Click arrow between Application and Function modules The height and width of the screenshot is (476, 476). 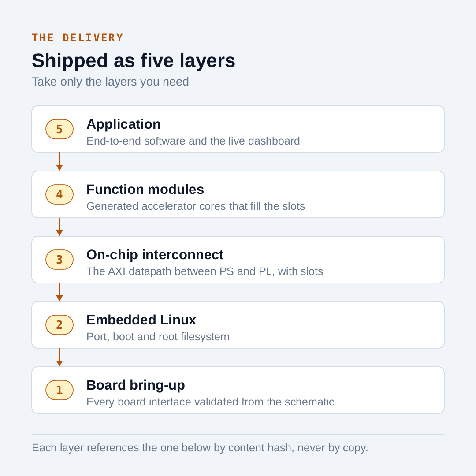59,162
